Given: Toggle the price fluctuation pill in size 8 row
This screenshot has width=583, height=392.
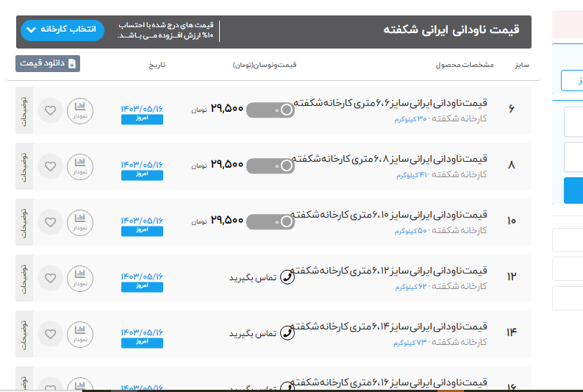Looking at the screenshot, I should point(270,166).
